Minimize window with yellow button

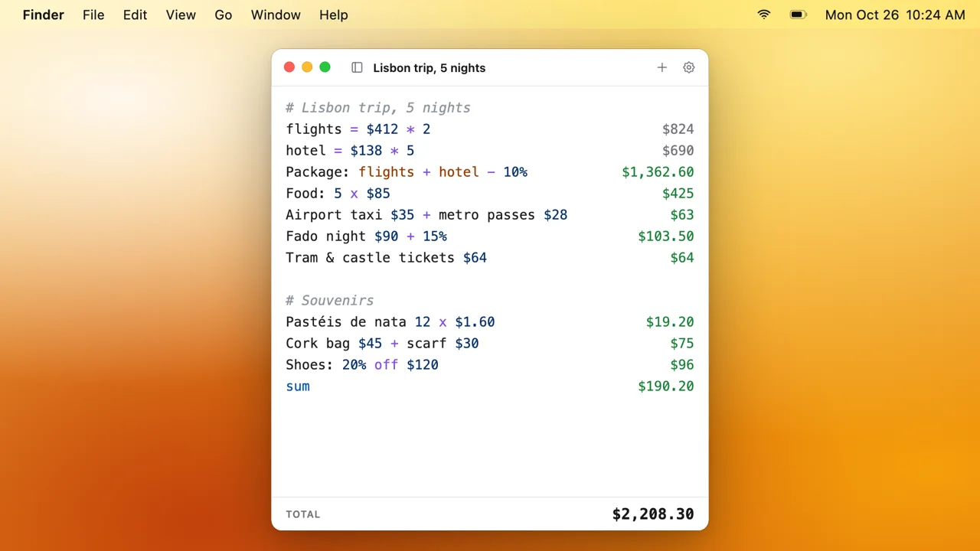[307, 67]
